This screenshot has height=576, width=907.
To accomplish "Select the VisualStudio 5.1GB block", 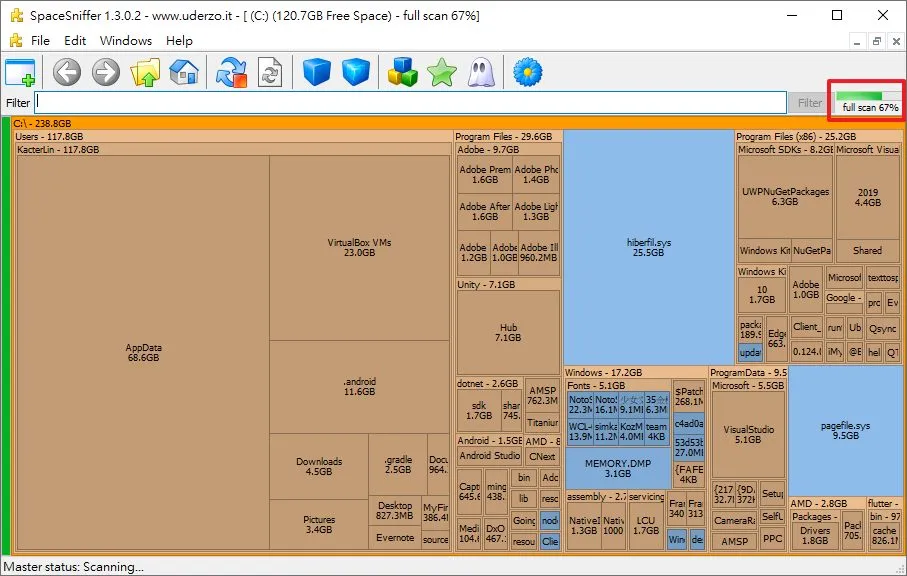I will 748,434.
